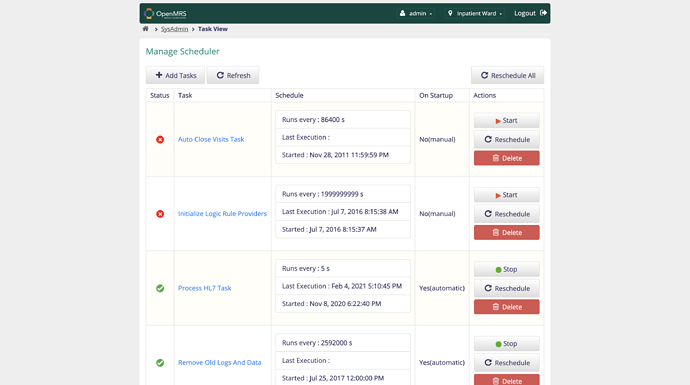Reschedule All tasks

tap(507, 75)
